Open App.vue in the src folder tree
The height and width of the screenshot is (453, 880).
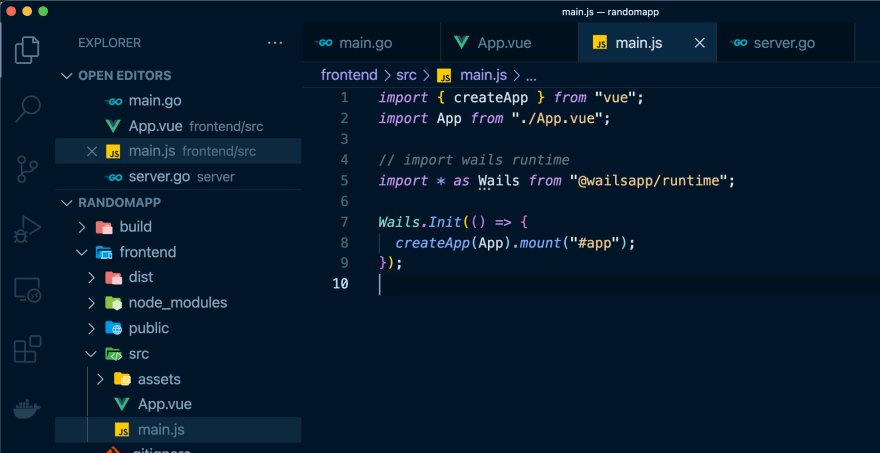pos(178,404)
